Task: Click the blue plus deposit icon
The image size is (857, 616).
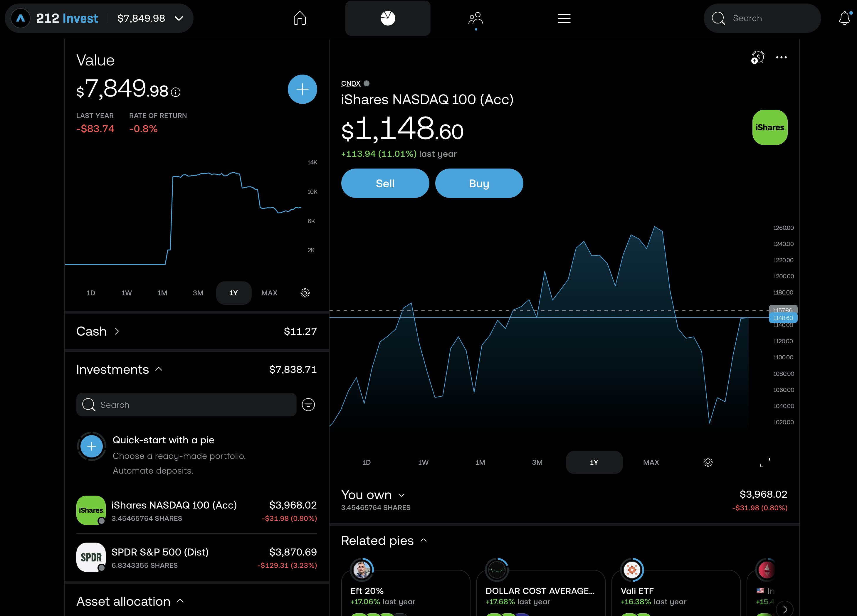Action: 302,90
